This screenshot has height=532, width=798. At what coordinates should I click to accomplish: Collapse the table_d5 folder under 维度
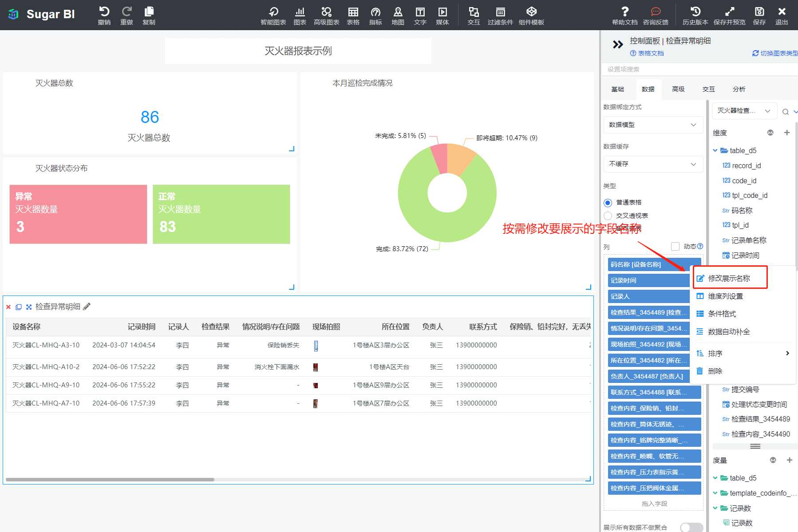(715, 150)
